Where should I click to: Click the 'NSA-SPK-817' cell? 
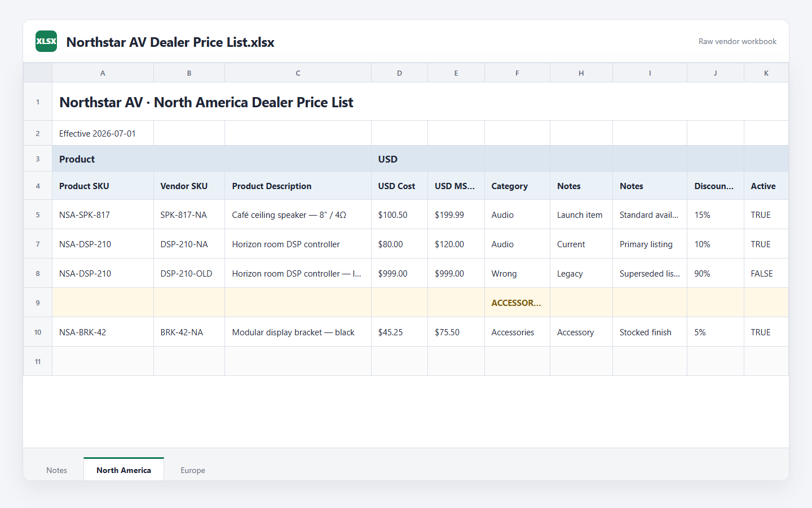103,214
